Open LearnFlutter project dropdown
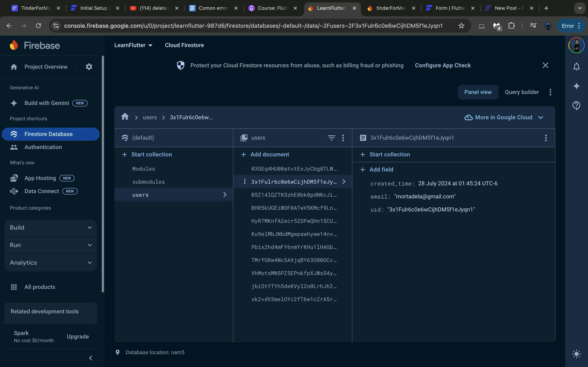This screenshot has height=367, width=588. coord(133,45)
